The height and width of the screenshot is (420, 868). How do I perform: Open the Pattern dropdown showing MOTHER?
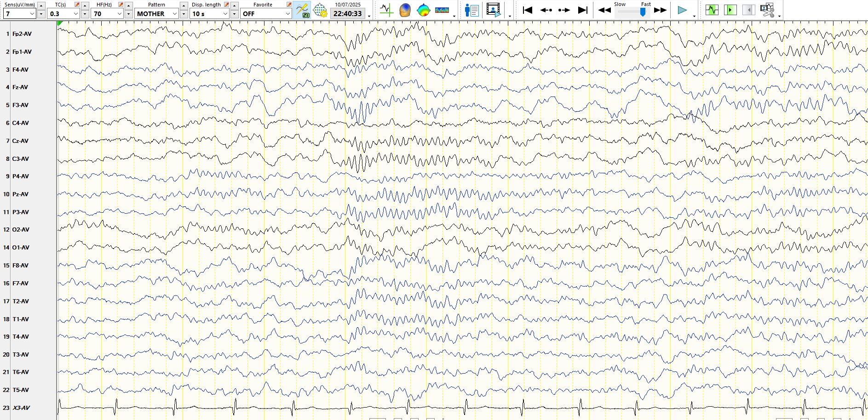pyautogui.click(x=174, y=14)
